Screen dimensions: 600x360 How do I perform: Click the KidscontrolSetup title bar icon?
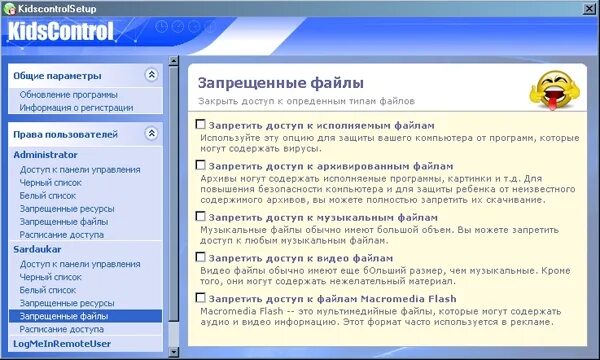click(9, 8)
